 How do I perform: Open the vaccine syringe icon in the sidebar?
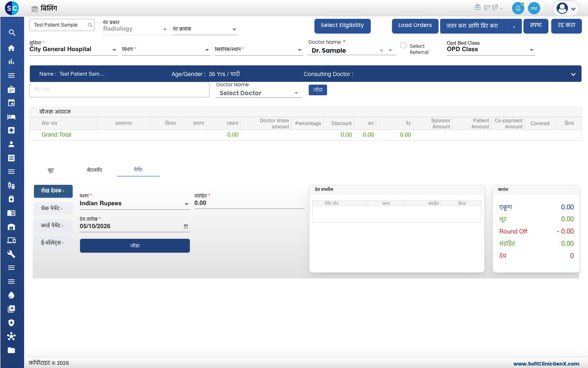click(11, 185)
